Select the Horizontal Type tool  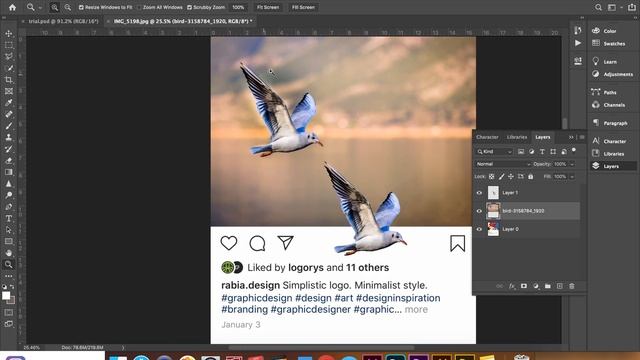click(9, 218)
